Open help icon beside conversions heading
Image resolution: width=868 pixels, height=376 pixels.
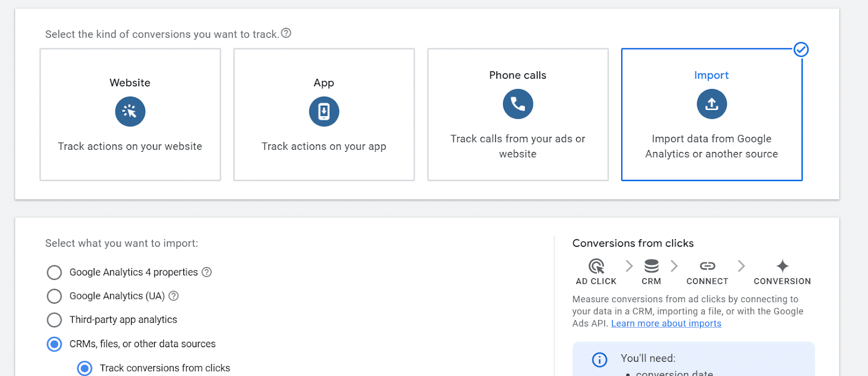tap(286, 33)
